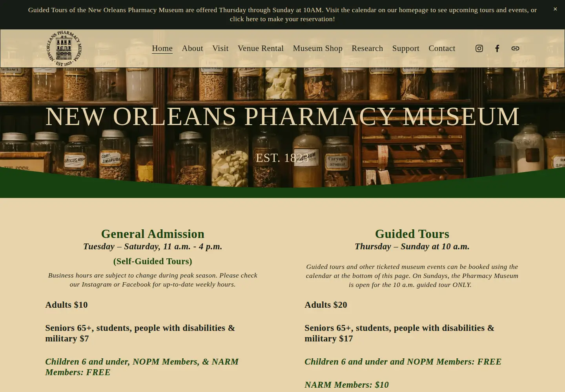Click the guided tours booking info paragraph
Image resolution: width=565 pixels, height=392 pixels.
click(x=412, y=276)
